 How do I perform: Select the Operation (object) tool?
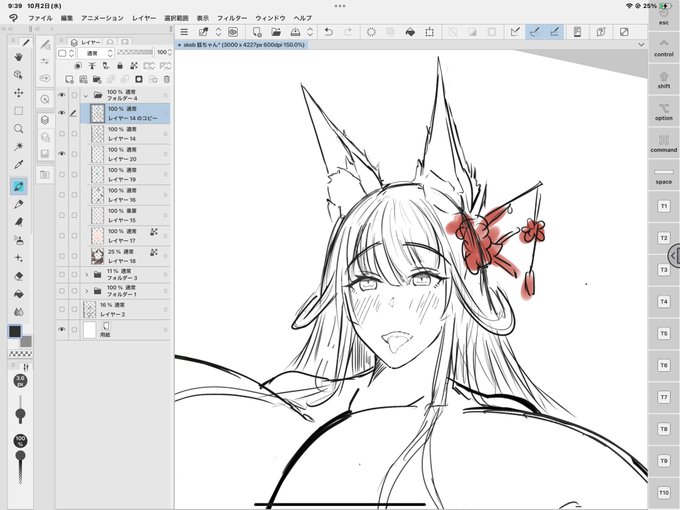coord(19,75)
